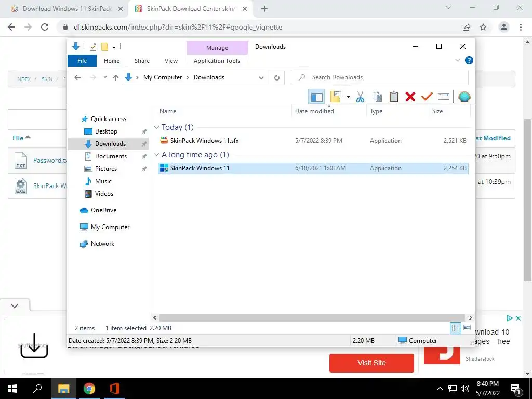
Task: Collapse the Today (1) group
Action: pos(156,127)
